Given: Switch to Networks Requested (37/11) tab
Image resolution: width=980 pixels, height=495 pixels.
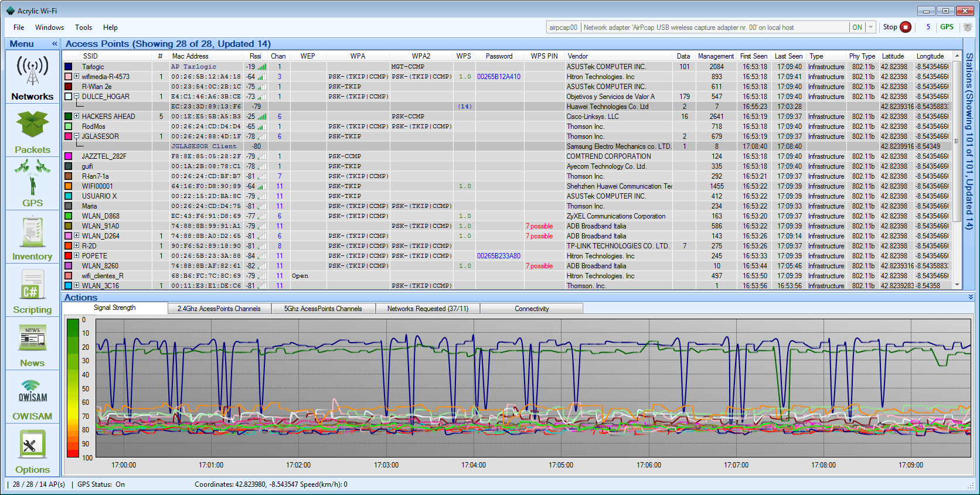Looking at the screenshot, I should [x=428, y=309].
